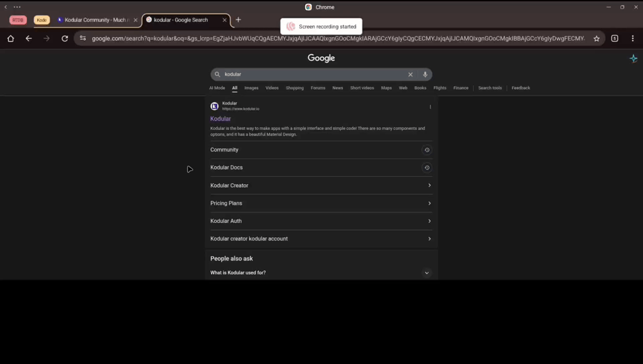Viewport: 643px width, 364px height.
Task: Click chevron beside Kodular Creator
Action: pos(430,185)
